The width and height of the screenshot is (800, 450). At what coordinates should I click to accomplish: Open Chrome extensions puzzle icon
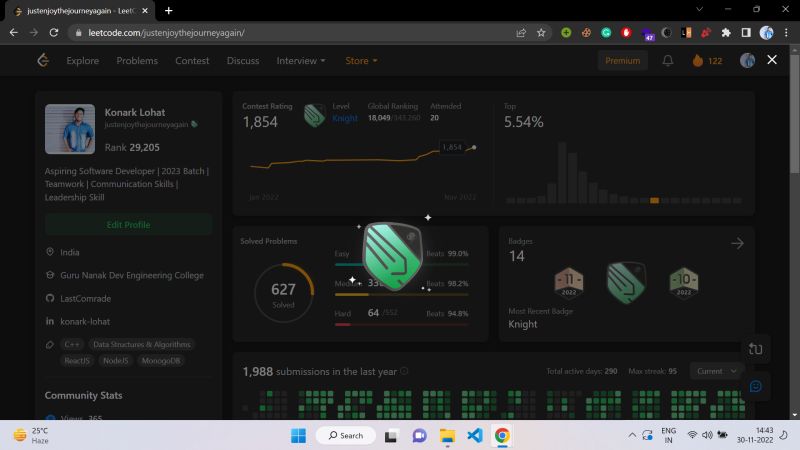tap(726, 33)
